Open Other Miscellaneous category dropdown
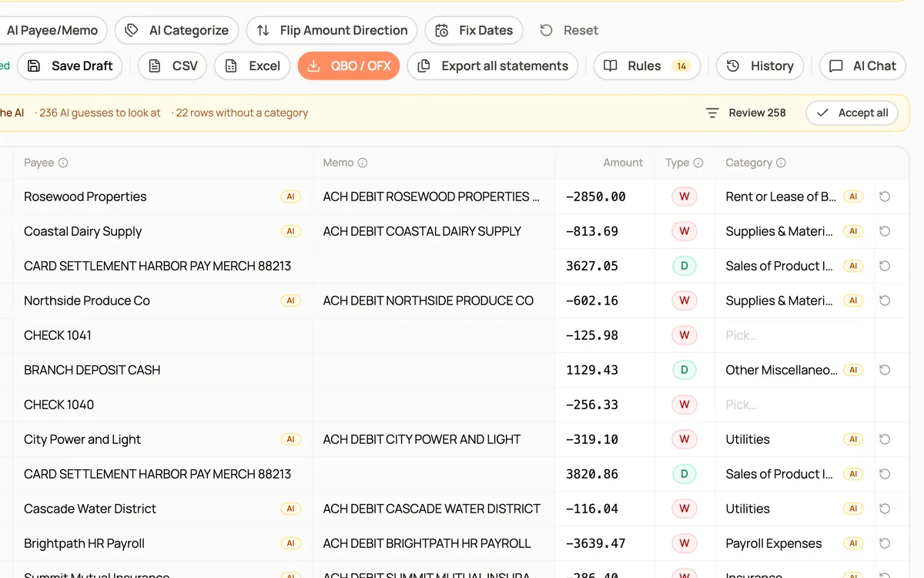Image resolution: width=924 pixels, height=578 pixels. (x=782, y=370)
